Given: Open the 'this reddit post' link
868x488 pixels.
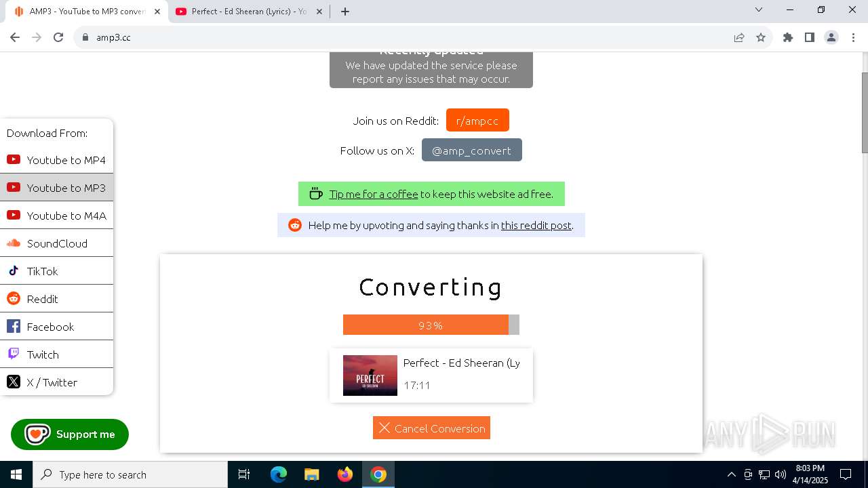Looking at the screenshot, I should [x=536, y=226].
